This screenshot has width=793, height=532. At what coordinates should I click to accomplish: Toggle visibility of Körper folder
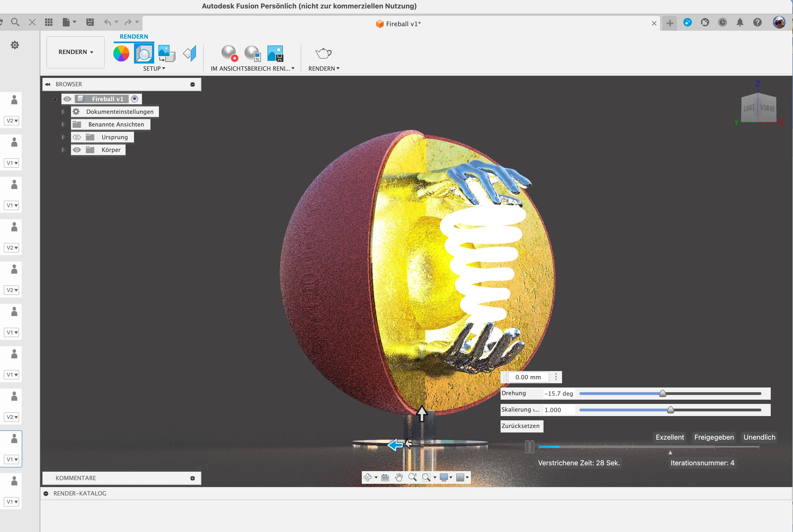(77, 150)
